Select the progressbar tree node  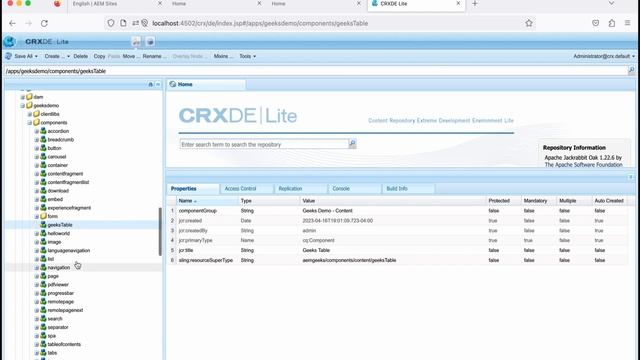click(60, 293)
